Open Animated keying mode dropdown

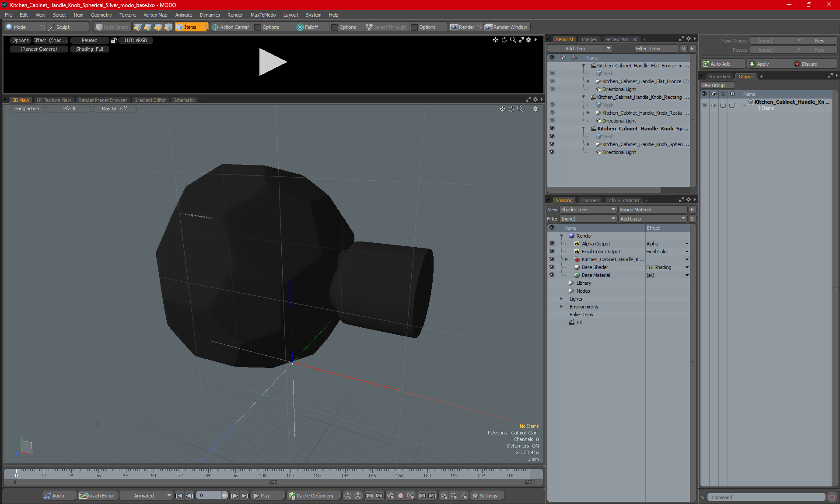pyautogui.click(x=146, y=496)
